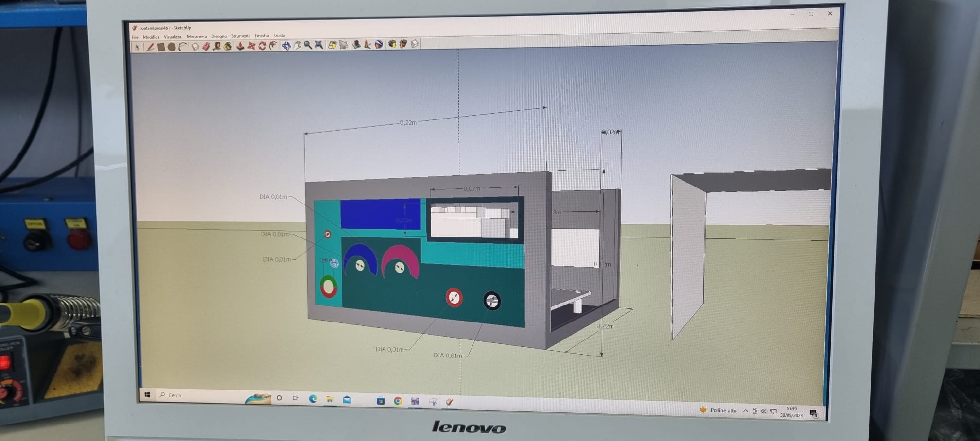Activate the Paint Bucket tool
The height and width of the screenshot is (441, 980).
pos(227,47)
